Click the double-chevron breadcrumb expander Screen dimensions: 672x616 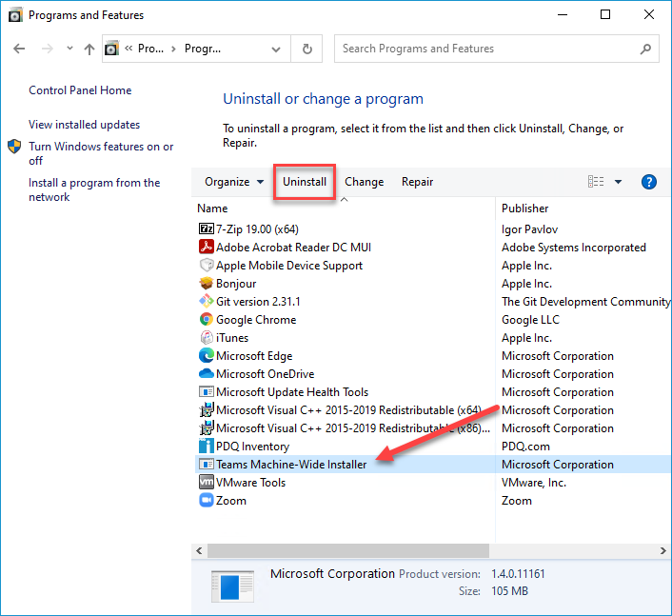point(128,49)
